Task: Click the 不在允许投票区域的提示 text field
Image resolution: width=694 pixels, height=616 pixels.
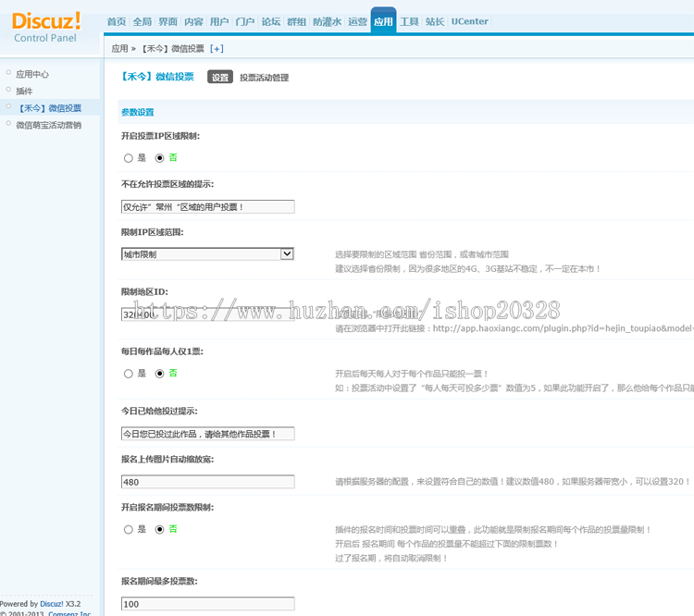Action: (208, 206)
